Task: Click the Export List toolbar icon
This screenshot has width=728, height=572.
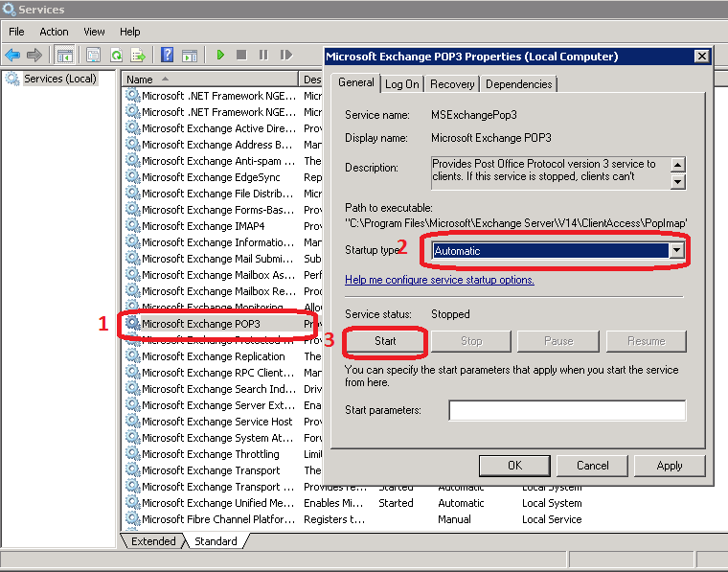Action: (138, 56)
